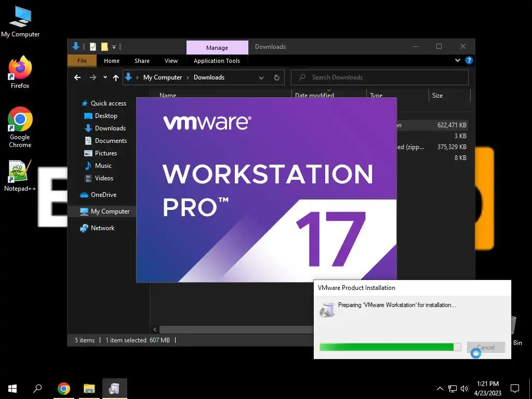The height and width of the screenshot is (399, 532).
Task: Click Explorer's blue down-arrow title icon
Action: (x=76, y=46)
